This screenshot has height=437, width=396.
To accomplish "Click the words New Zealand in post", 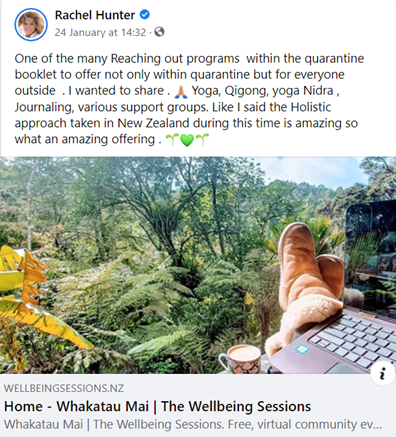I will point(153,123).
